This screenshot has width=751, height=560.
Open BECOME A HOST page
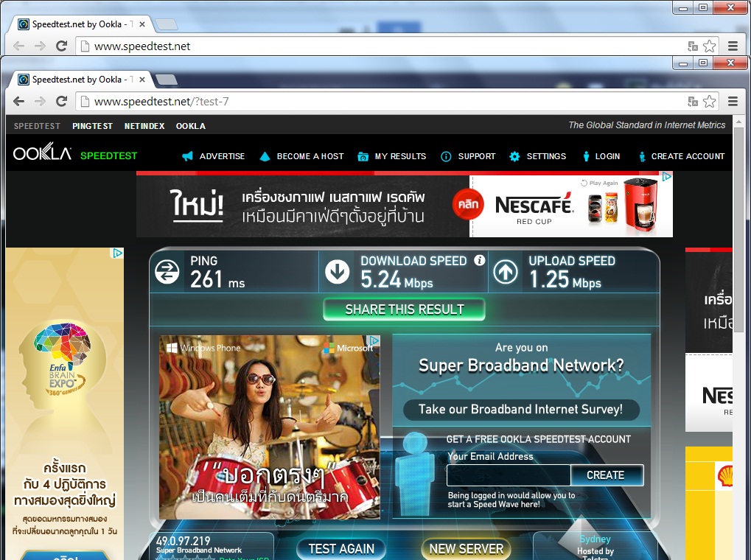point(310,156)
